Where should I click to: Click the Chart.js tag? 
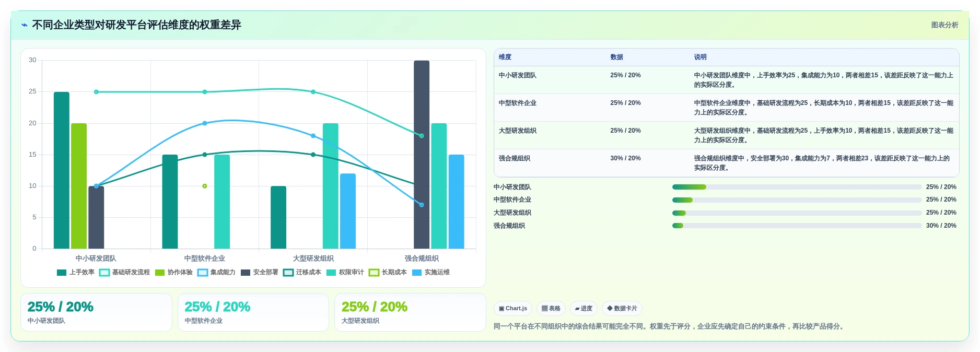(513, 308)
